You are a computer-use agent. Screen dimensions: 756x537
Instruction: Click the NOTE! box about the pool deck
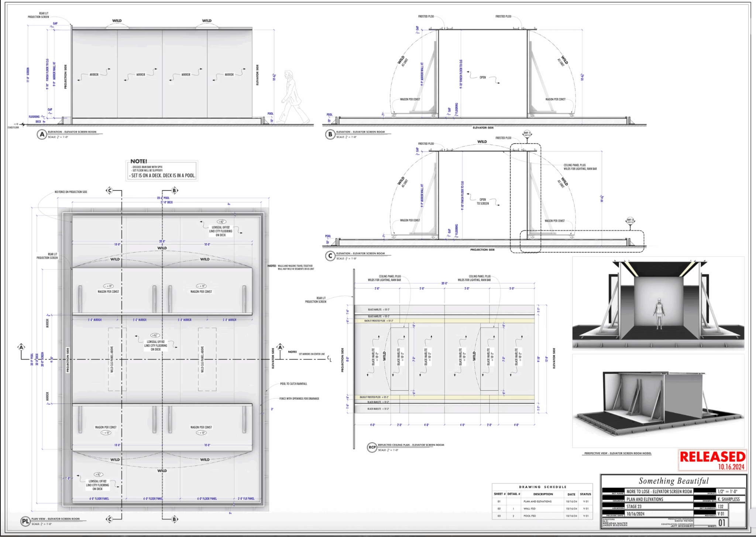[x=162, y=171]
